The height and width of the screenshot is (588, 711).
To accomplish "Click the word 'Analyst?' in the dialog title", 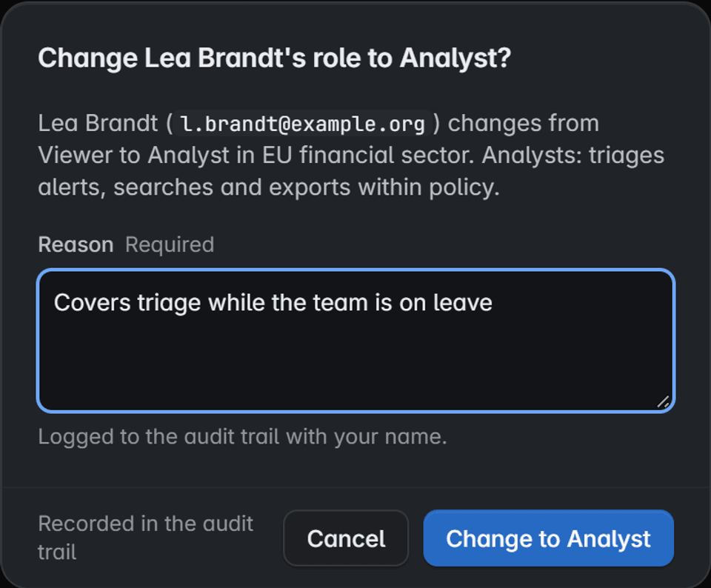I will 455,58.
